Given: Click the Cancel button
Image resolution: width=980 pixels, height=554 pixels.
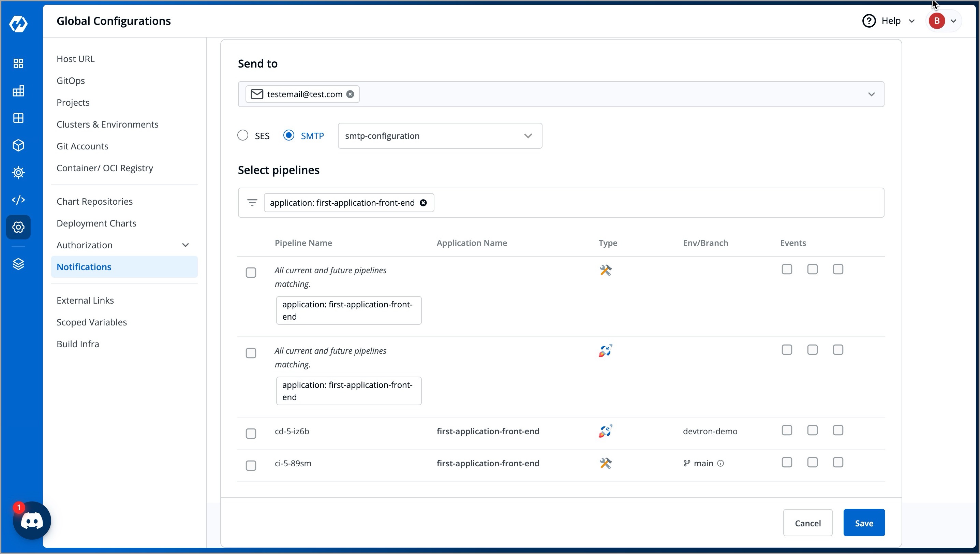Looking at the screenshot, I should pyautogui.click(x=808, y=523).
